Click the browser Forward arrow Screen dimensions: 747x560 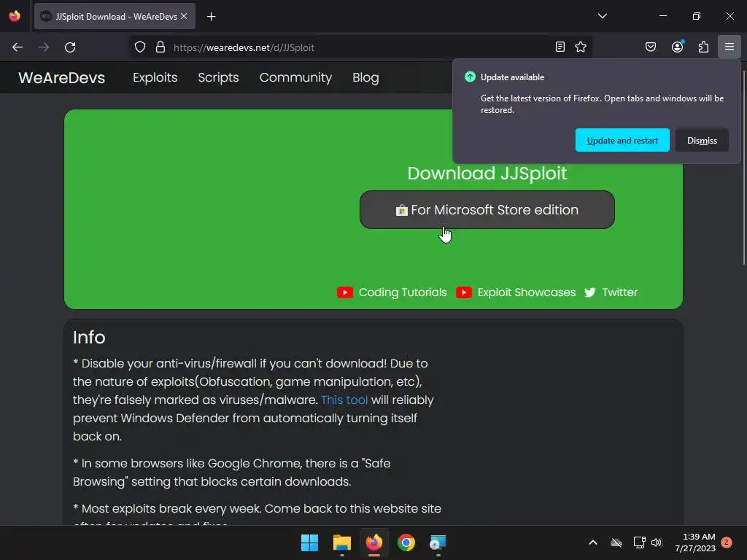tap(44, 47)
